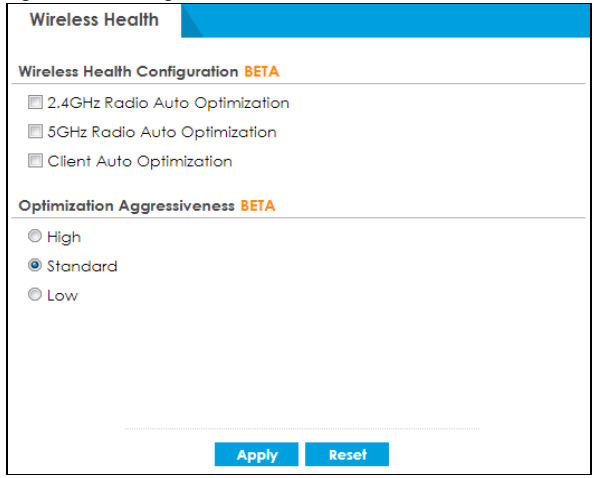Click the Client Auto Optimization label text
The height and width of the screenshot is (478, 601).
pyautogui.click(x=140, y=161)
